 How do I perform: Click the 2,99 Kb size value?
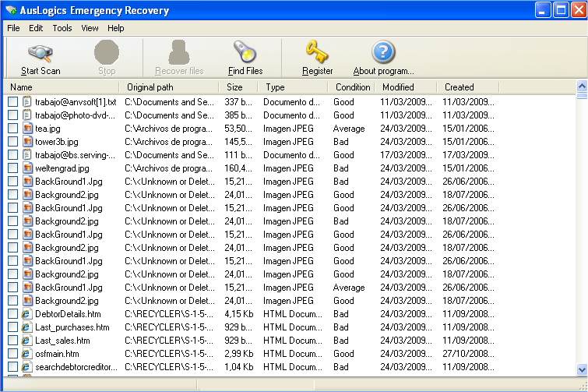(239, 354)
